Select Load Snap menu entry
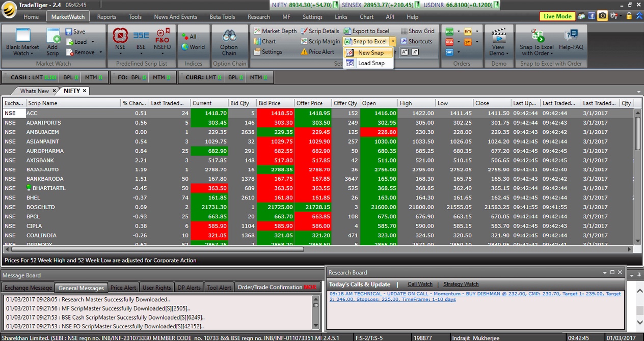The width and height of the screenshot is (644, 341). pyautogui.click(x=368, y=63)
